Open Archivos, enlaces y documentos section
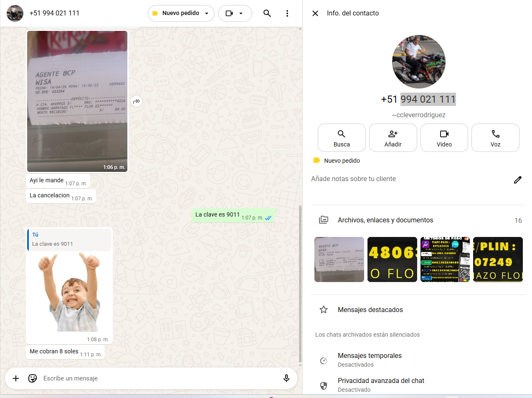This screenshot has height=398, width=532. pyautogui.click(x=385, y=220)
